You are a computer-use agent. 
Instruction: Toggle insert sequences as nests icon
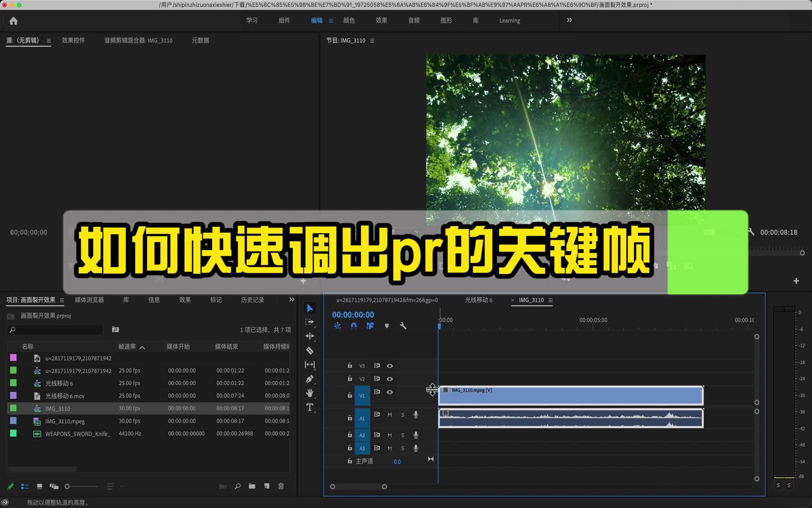click(x=337, y=325)
